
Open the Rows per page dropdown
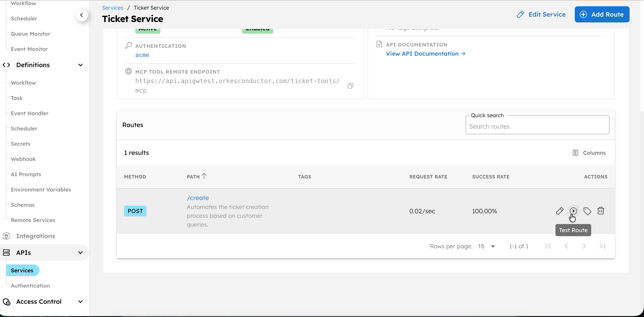pos(486,246)
